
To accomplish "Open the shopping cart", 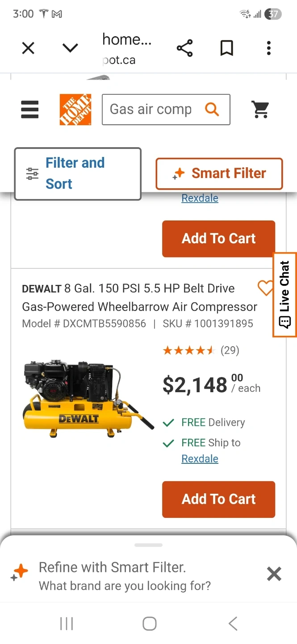I will [260, 110].
